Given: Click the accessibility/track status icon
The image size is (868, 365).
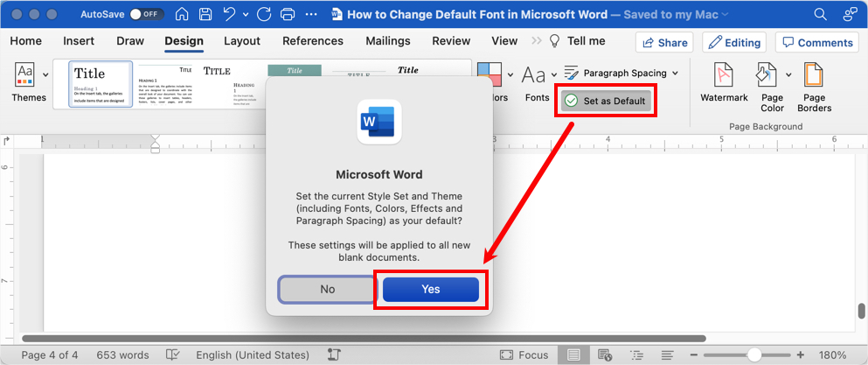Looking at the screenshot, I should point(333,354).
